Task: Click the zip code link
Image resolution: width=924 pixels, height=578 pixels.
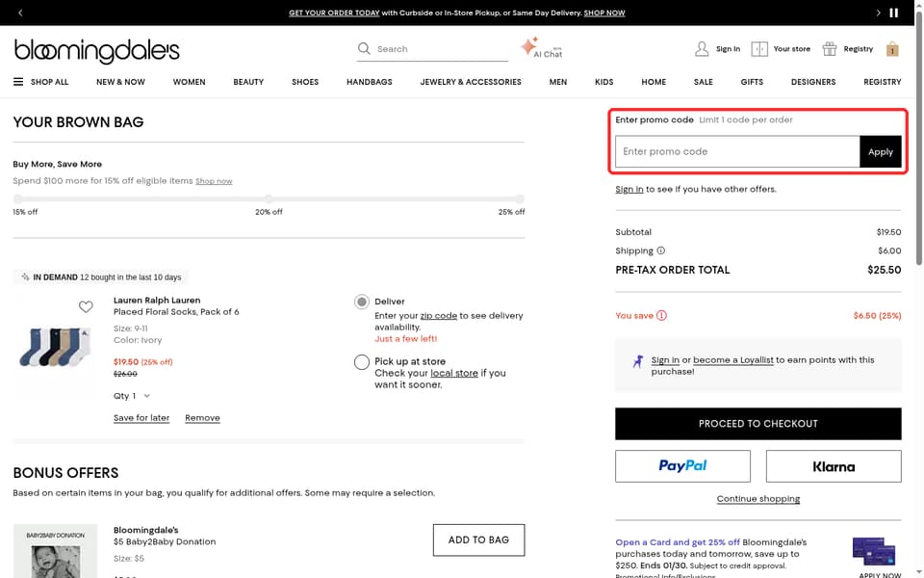Action: [439, 316]
